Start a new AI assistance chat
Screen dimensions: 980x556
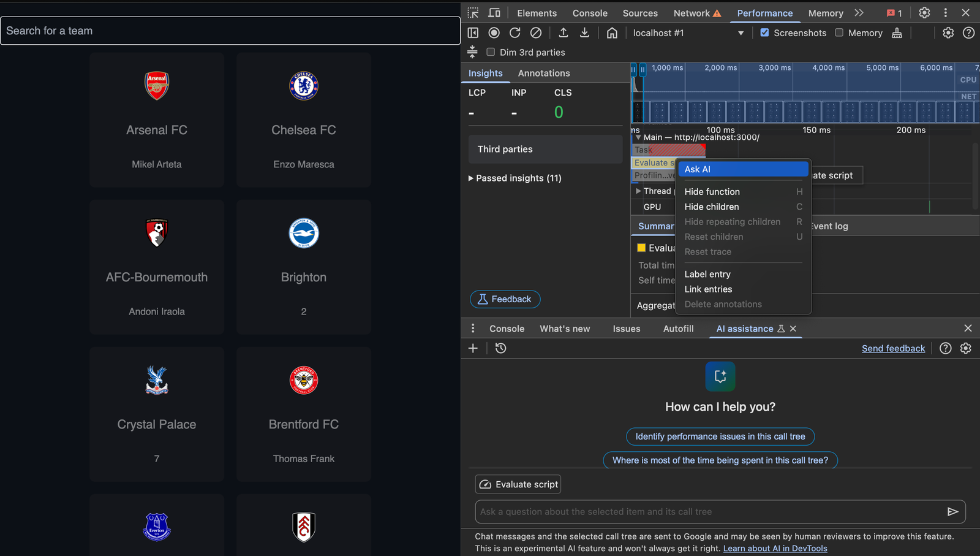(473, 348)
